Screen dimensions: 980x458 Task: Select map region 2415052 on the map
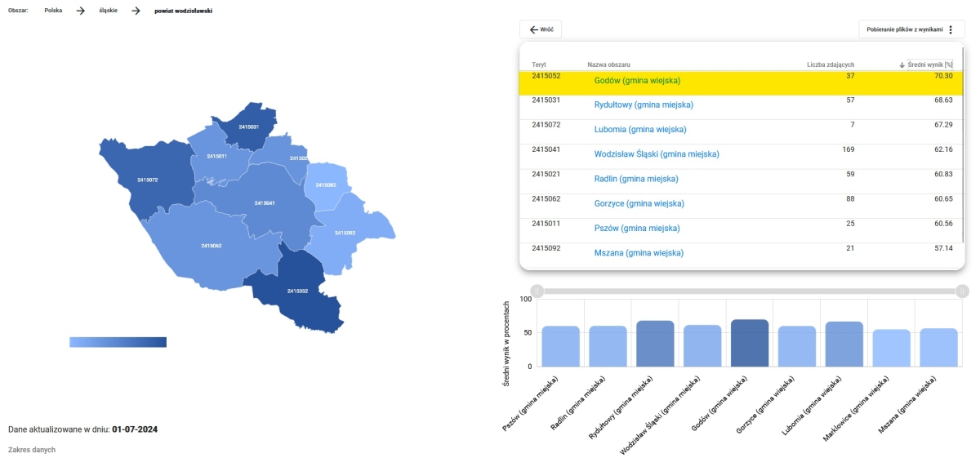(x=296, y=291)
